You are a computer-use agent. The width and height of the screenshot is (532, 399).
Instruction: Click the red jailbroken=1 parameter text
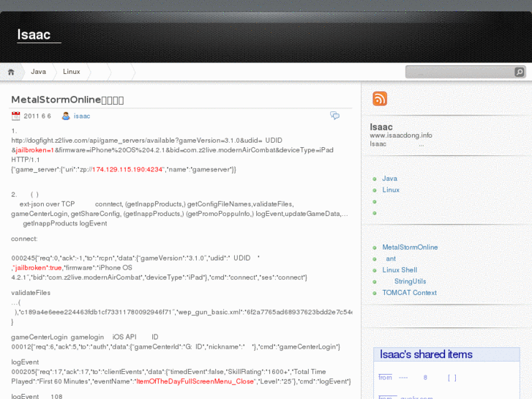34,150
